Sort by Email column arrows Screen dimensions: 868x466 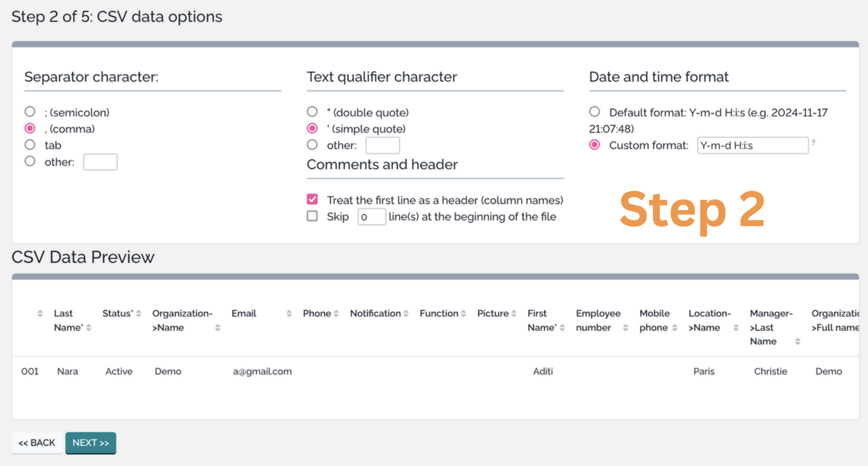(x=289, y=314)
